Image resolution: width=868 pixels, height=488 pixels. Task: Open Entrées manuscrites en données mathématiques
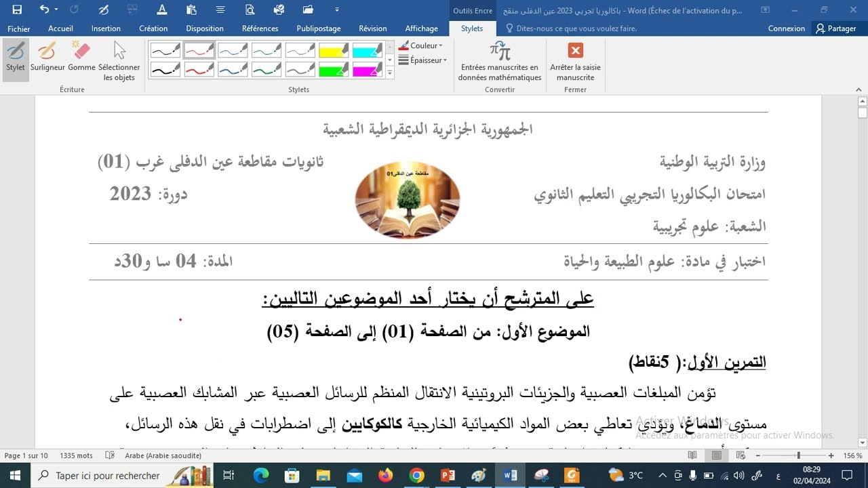click(x=500, y=61)
